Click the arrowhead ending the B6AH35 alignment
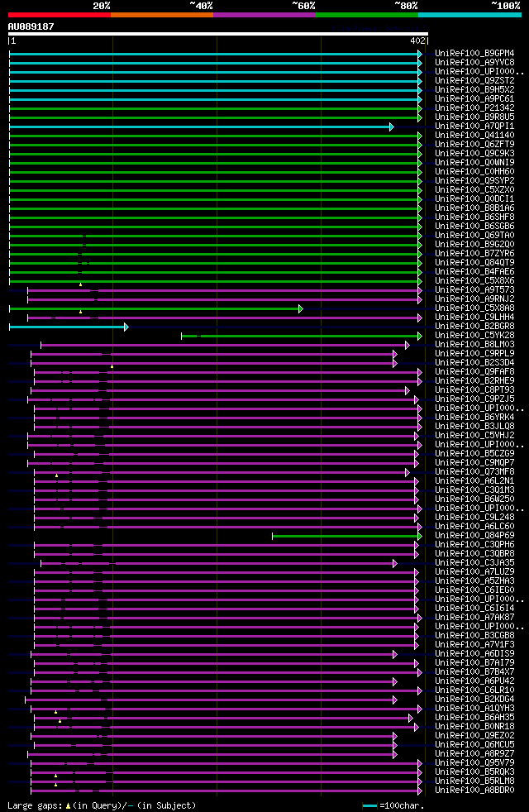 (x=411, y=719)
